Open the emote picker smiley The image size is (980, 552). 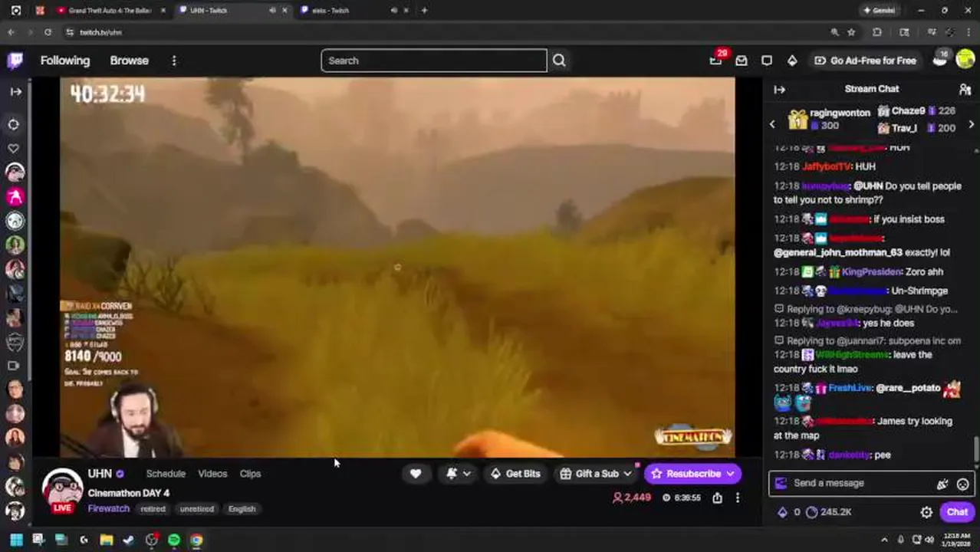[962, 484]
